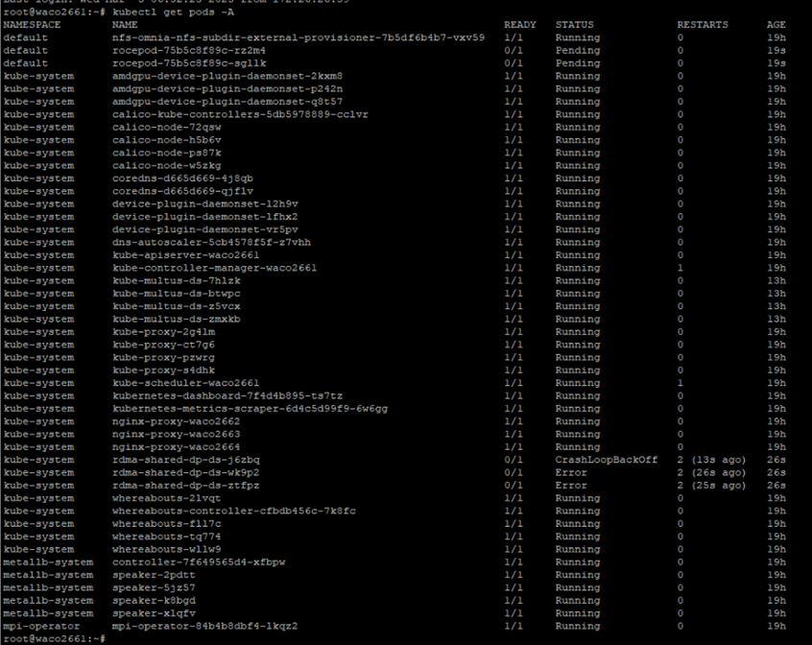Select kube-multus-ds-7hlzk pod name
Viewport: 812px width, 645px height.
176,280
